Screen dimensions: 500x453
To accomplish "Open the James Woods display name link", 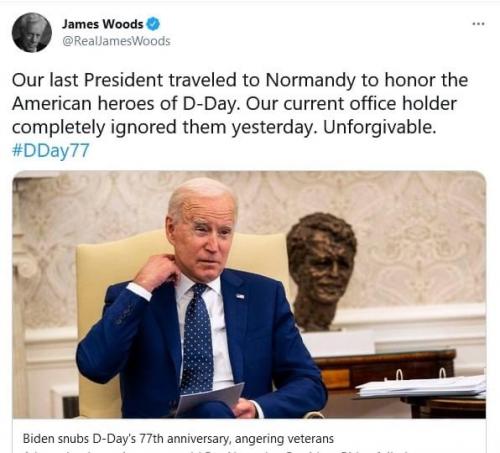I will (103, 24).
